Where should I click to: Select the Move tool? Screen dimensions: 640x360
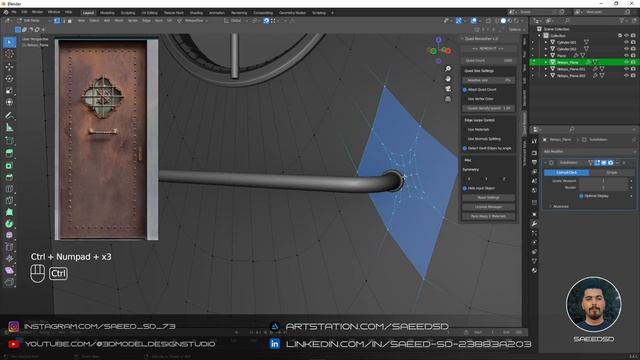(x=9, y=67)
